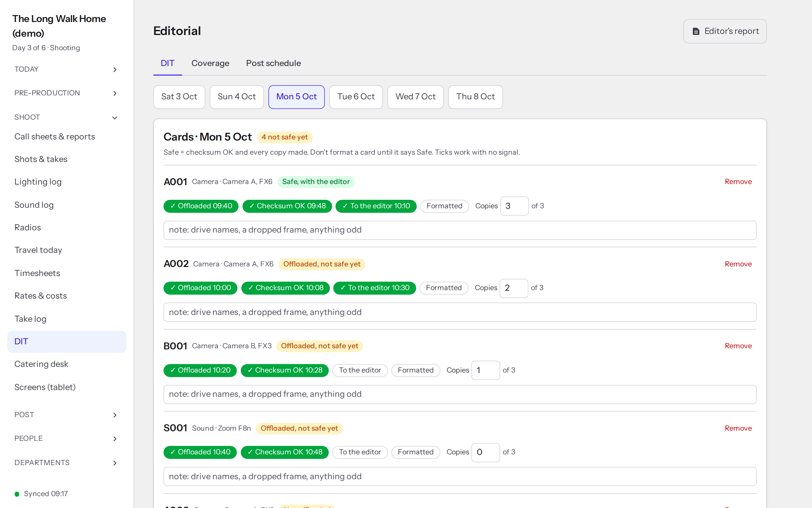Open the Post schedule tab
The height and width of the screenshot is (508, 812).
(x=273, y=63)
